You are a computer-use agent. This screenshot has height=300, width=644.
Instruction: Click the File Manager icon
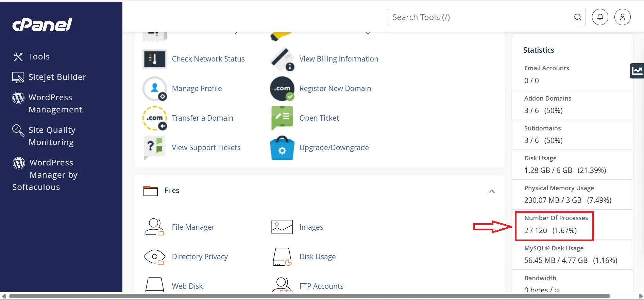tap(154, 227)
